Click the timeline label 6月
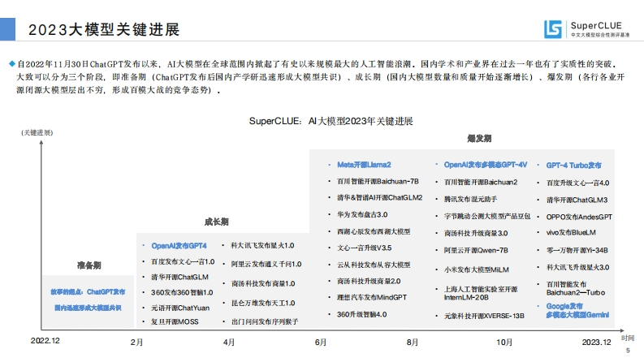The width and height of the screenshot is (644, 362). point(321,343)
